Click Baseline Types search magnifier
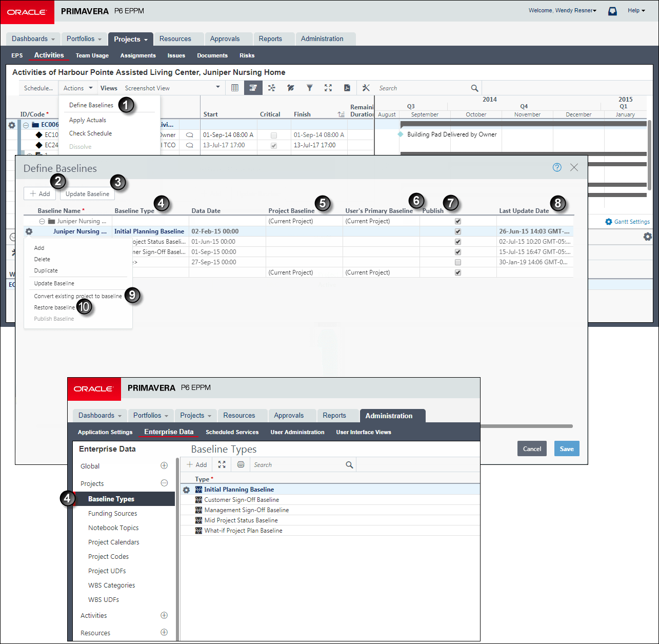The image size is (659, 644). click(x=349, y=465)
